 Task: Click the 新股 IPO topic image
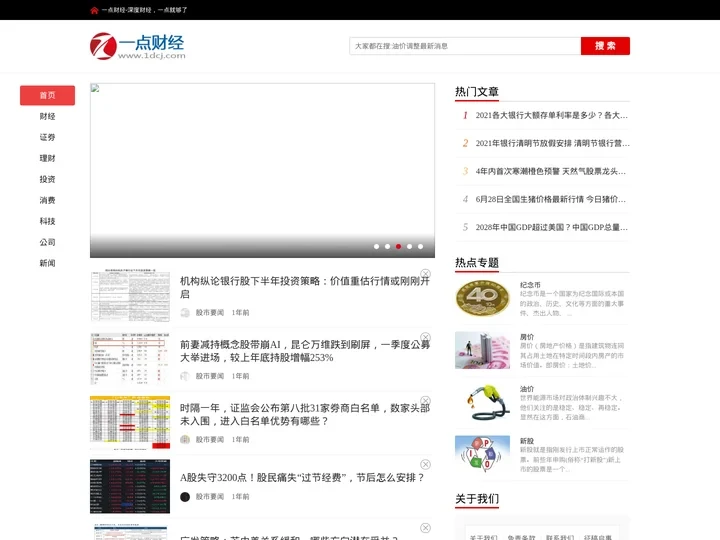482,455
